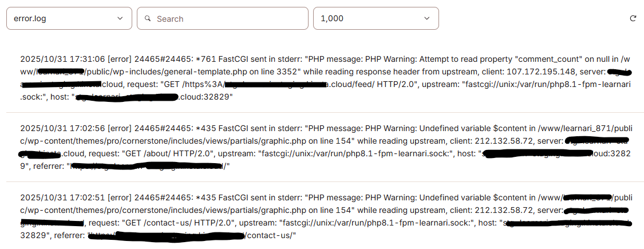
Task: Click the magnifying glass search icon
Action: pos(148,18)
